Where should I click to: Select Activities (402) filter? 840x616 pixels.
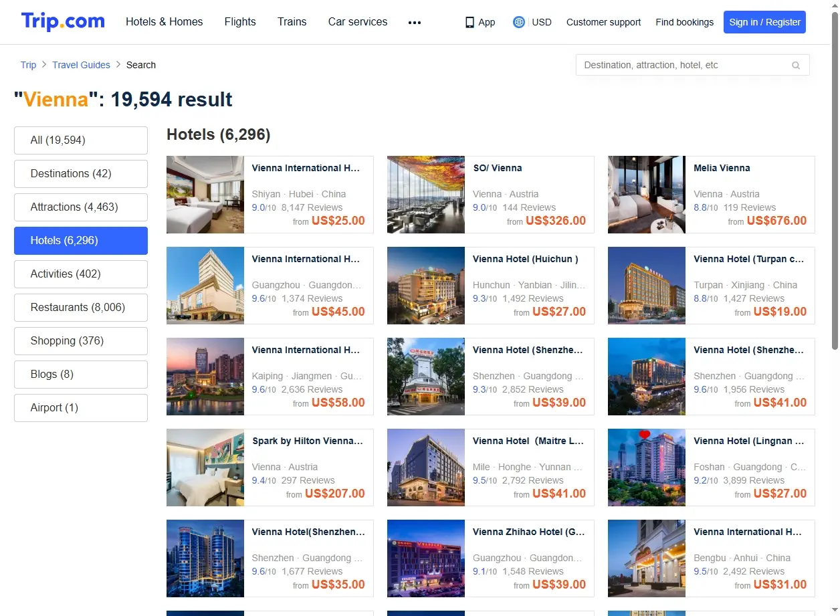pyautogui.click(x=81, y=274)
